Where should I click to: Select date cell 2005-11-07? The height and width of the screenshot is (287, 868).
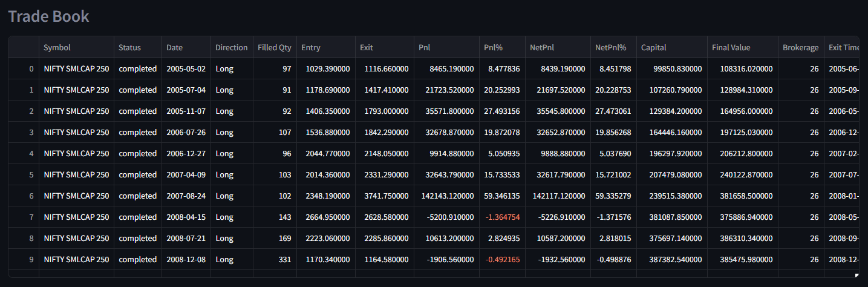[x=186, y=111]
